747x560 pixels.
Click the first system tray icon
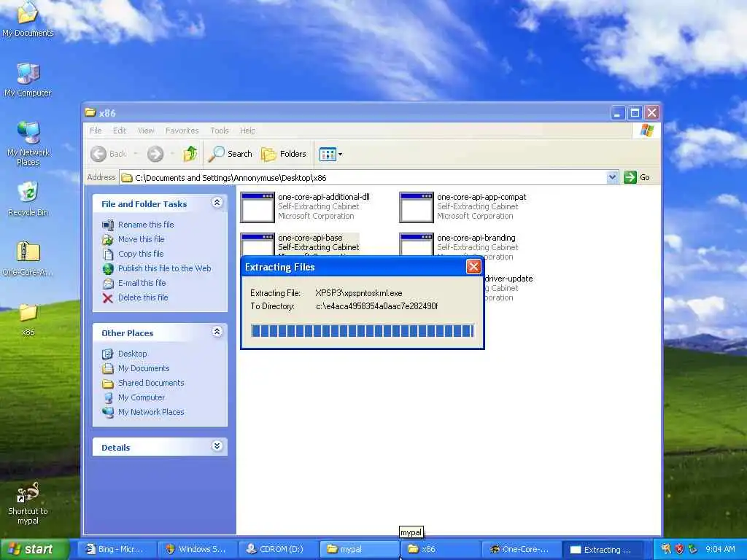click(666, 549)
